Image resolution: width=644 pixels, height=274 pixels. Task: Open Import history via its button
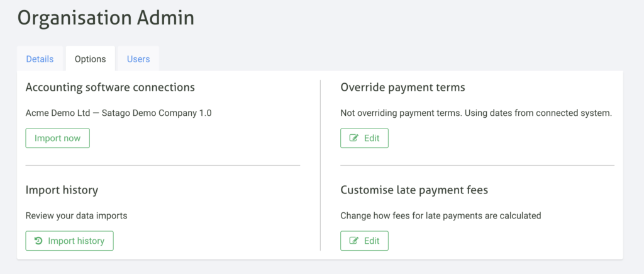point(69,241)
